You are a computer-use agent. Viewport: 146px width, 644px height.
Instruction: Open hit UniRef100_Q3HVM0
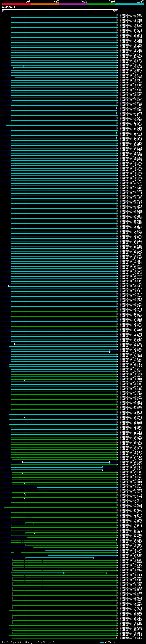(131, 15)
